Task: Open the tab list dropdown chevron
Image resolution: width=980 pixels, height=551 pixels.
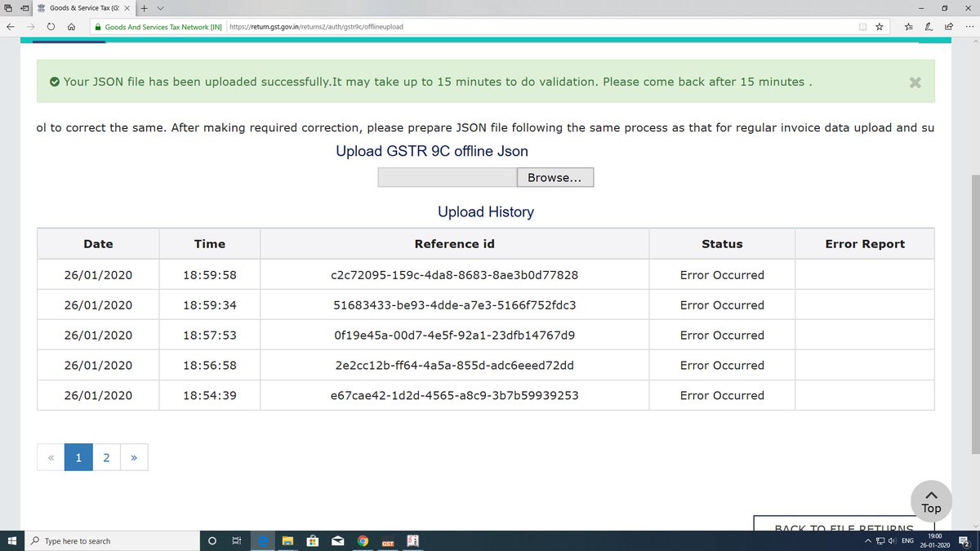Action: 158,7
